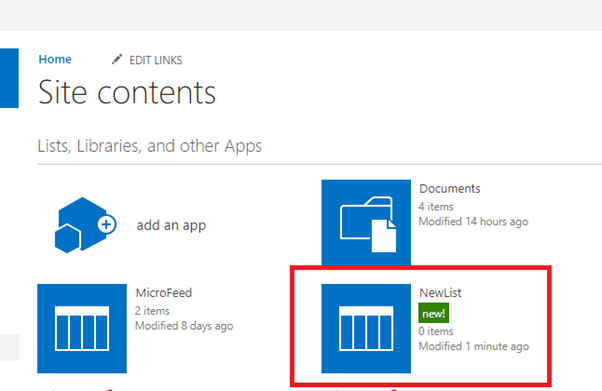Open the Documents title link
The image size is (602, 391).
pos(450,189)
